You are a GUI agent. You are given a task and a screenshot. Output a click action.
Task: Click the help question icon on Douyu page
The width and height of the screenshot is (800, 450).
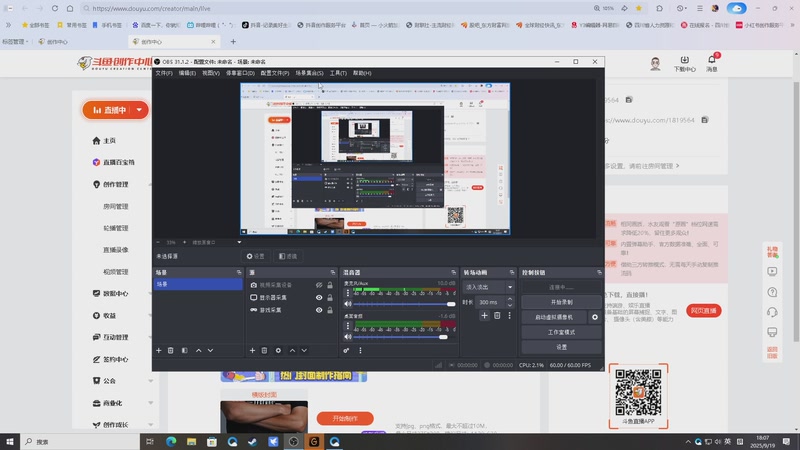[772, 292]
